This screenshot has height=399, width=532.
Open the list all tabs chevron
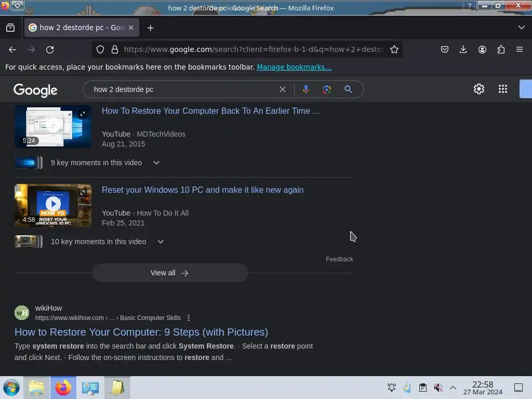[521, 28]
